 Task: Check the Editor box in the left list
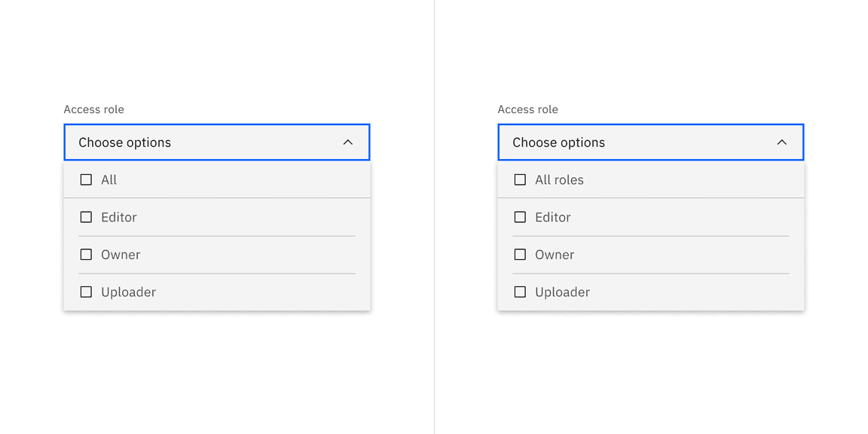point(86,217)
